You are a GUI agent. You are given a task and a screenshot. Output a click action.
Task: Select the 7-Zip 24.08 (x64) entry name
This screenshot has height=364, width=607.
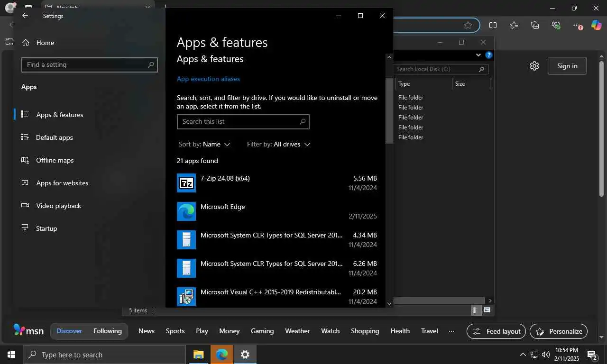[225, 178]
